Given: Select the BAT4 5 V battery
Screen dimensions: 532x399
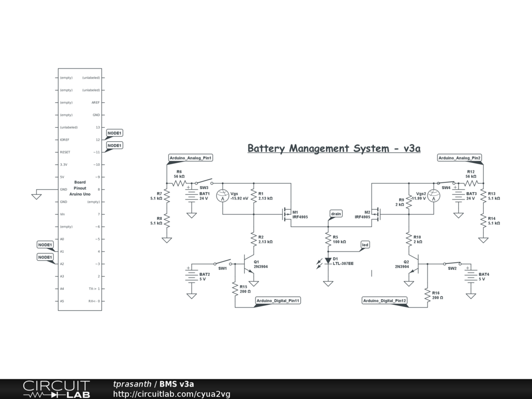Looking at the screenshot, I should 471,276.
